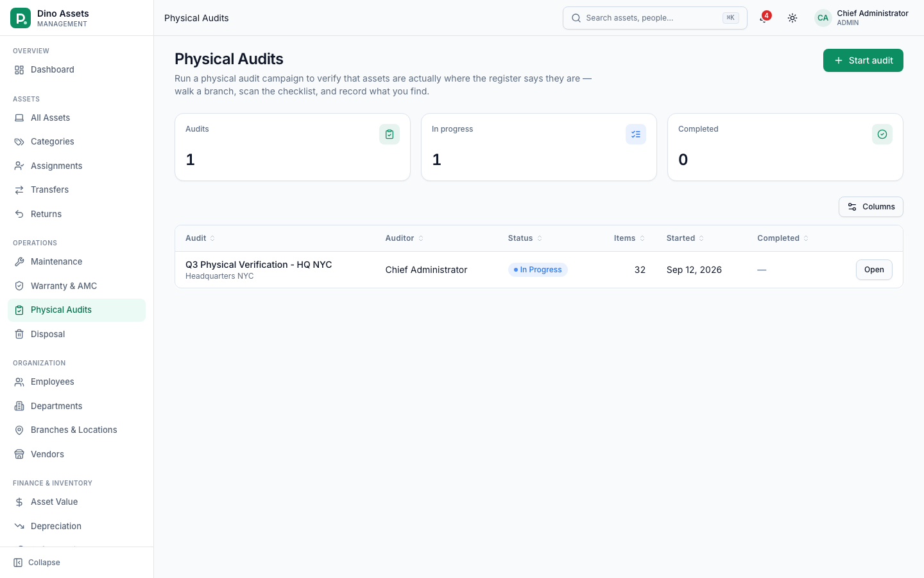Screen dimensions: 924x578
Task: Click the Chief Administrator avatar badge
Action: tap(823, 18)
